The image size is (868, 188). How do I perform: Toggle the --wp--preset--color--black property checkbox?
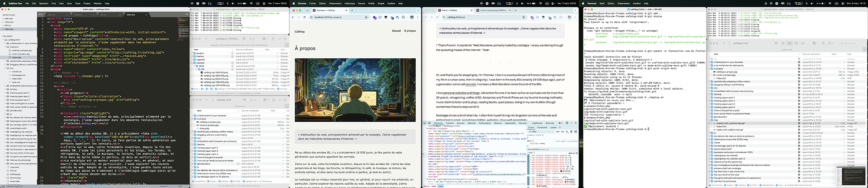[x=528, y=171]
